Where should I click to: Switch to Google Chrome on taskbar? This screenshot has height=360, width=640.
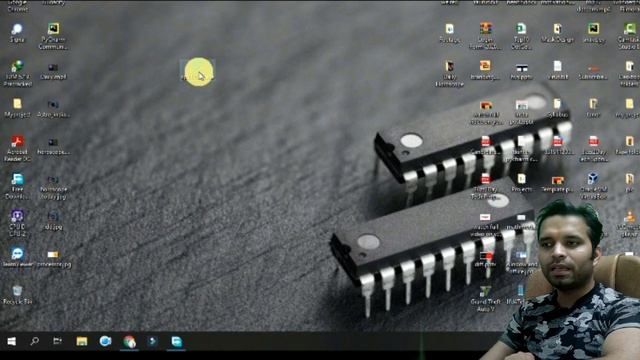[x=129, y=341]
